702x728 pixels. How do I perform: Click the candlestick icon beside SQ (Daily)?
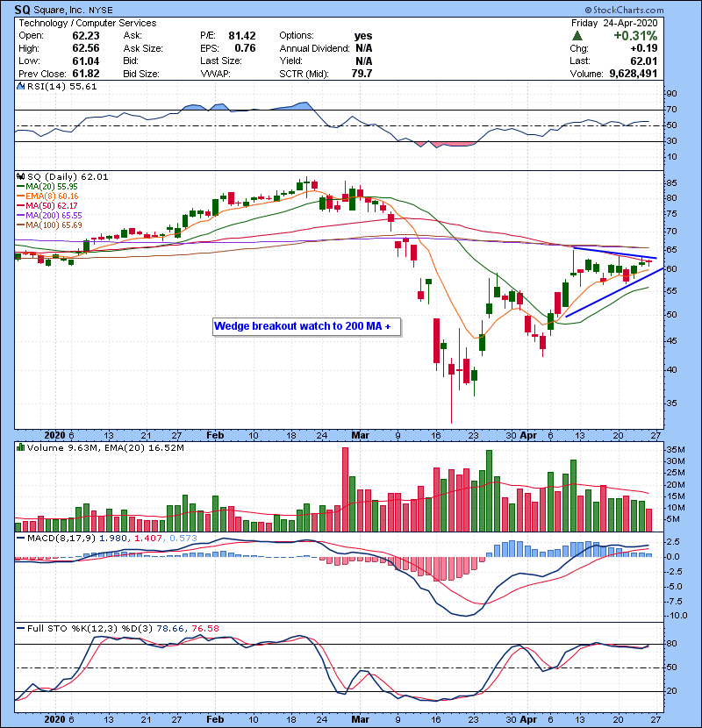coord(20,176)
